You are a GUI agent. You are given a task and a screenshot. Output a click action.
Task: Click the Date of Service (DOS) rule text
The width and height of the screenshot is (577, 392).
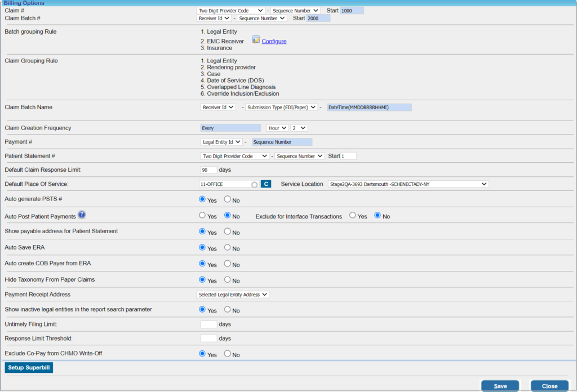tap(235, 81)
